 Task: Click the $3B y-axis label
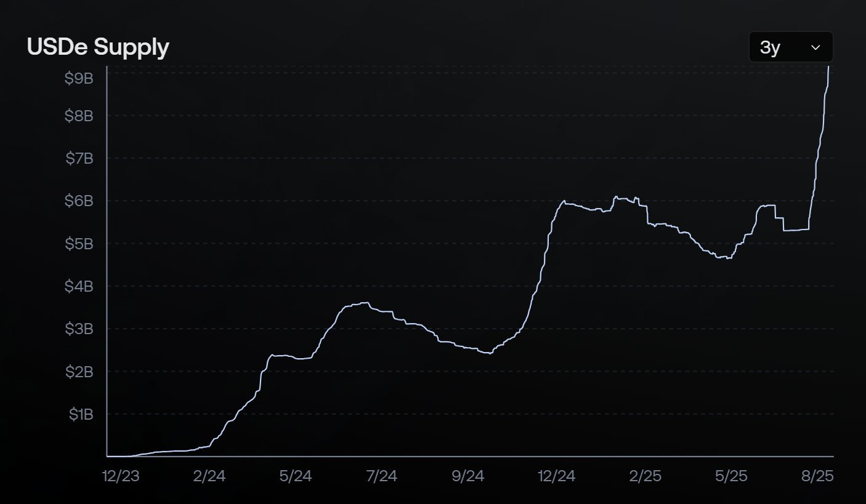click(79, 329)
